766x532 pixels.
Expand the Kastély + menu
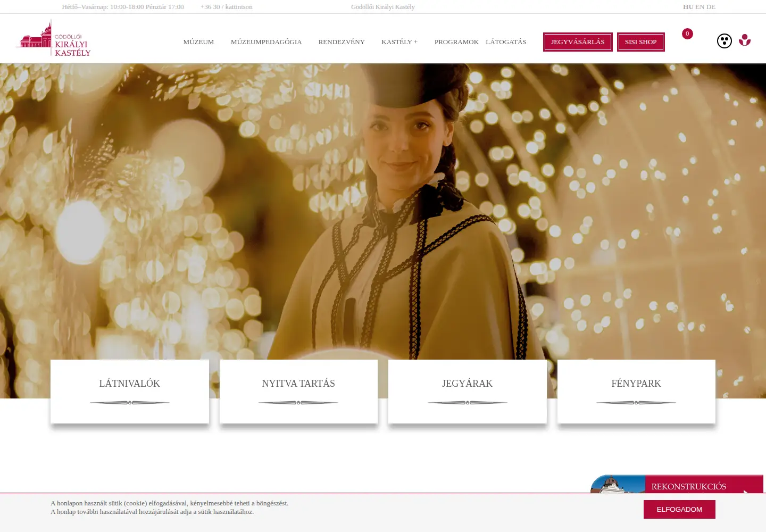point(399,42)
